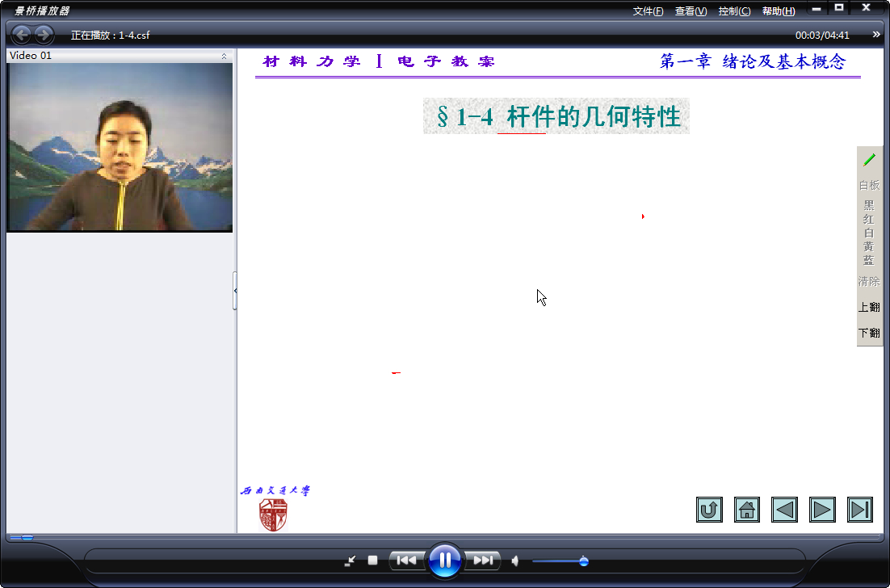Viewport: 890px width, 588px height.
Task: Click the 下翻 page down button
Action: pos(869,333)
